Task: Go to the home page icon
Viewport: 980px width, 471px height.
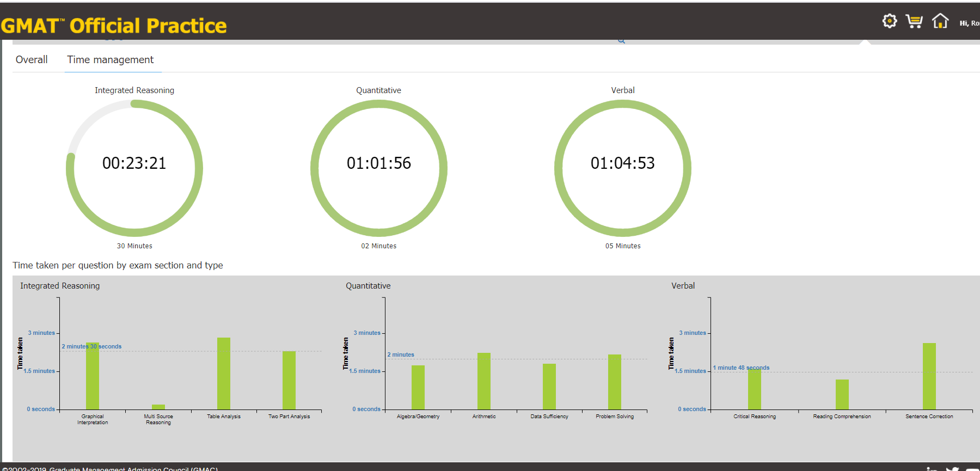Action: pyautogui.click(x=940, y=21)
